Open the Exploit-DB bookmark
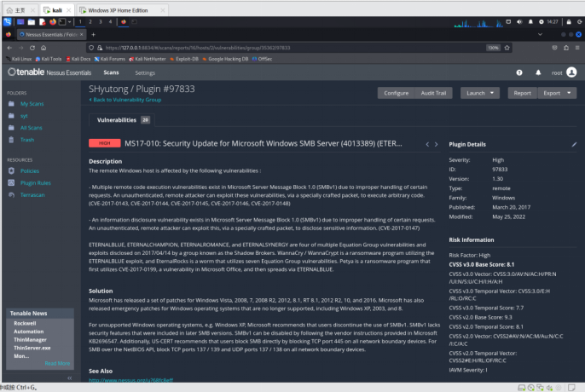This screenshot has width=585, height=392. pos(184,59)
